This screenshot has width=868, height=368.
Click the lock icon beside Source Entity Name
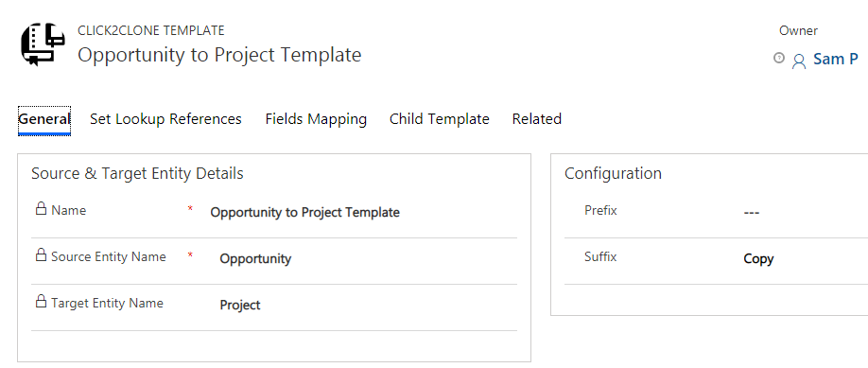pyautogui.click(x=41, y=254)
